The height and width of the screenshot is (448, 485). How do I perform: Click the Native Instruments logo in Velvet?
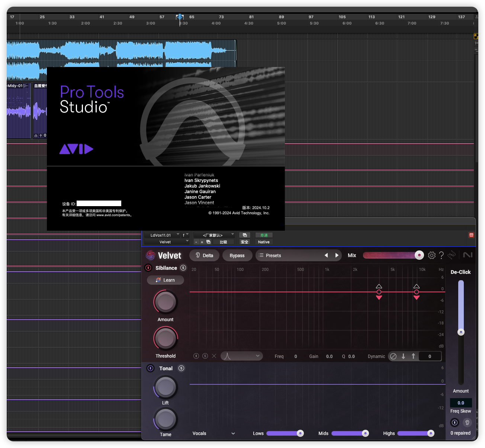468,255
